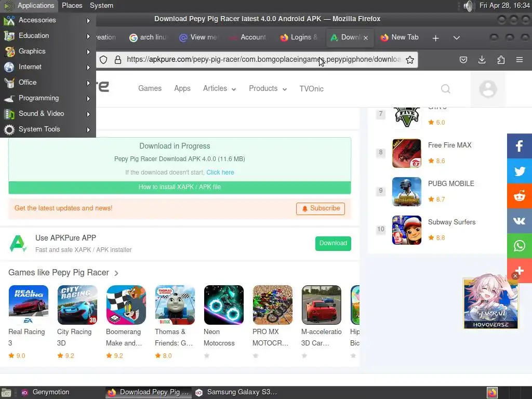Screen dimensions: 532x399
Task: Share on Twitter
Action: click(x=520, y=171)
